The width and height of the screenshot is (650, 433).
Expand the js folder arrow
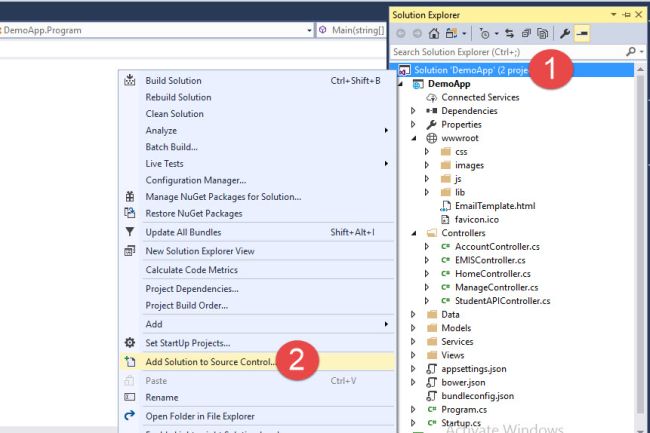(427, 179)
